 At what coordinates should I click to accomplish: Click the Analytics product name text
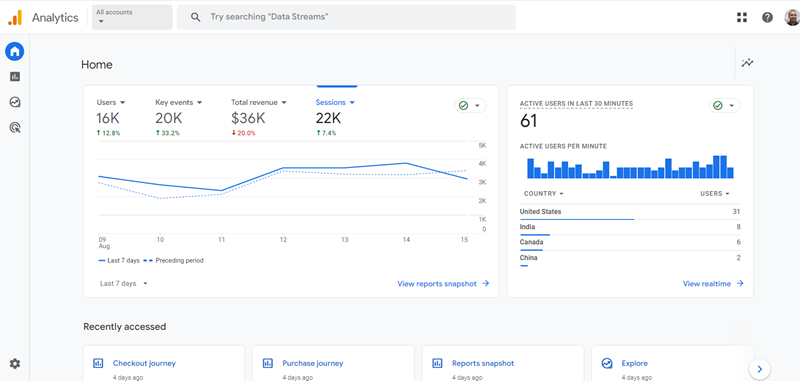(x=55, y=18)
